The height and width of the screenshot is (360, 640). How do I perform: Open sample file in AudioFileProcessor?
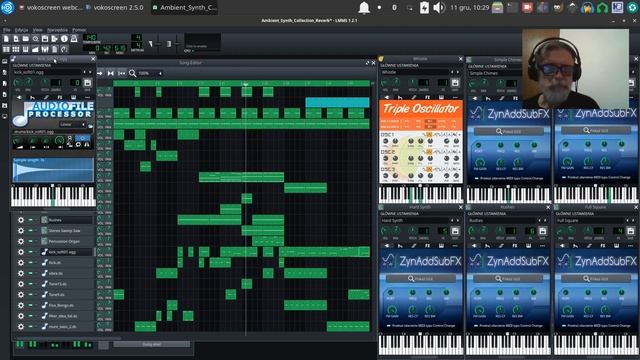pyautogui.click(x=91, y=127)
